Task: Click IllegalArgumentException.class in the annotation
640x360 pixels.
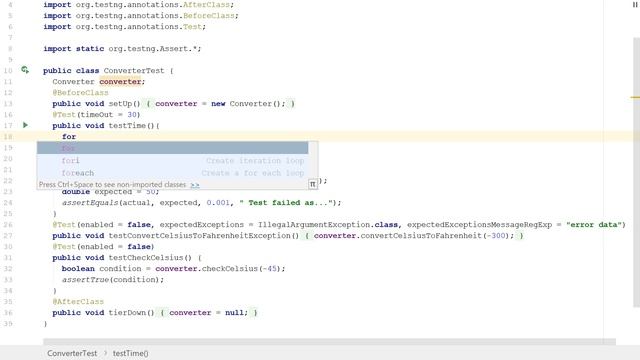Action: (x=328, y=225)
